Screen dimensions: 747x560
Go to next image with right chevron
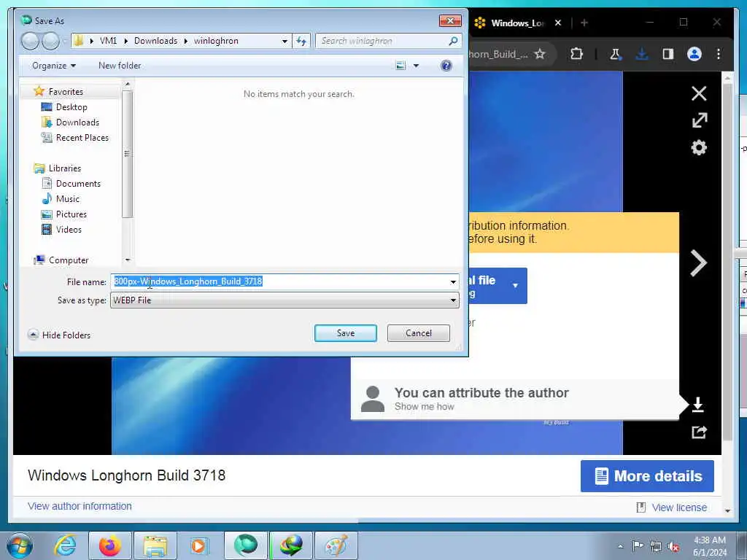tap(698, 262)
